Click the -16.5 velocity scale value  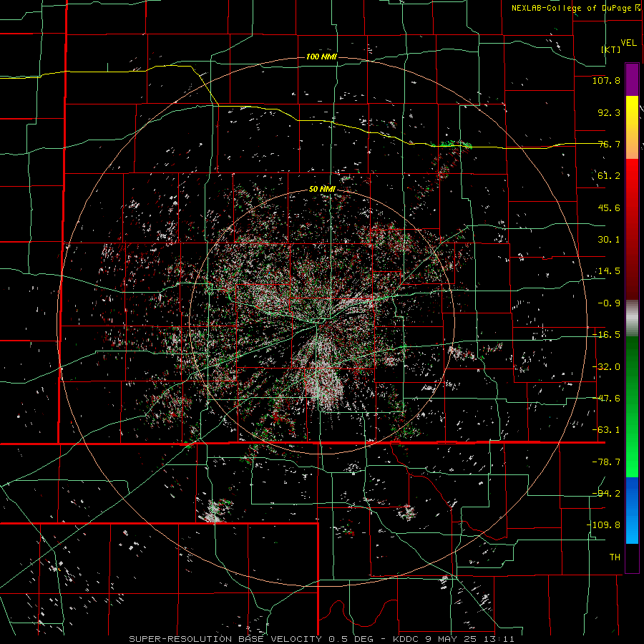point(606,335)
